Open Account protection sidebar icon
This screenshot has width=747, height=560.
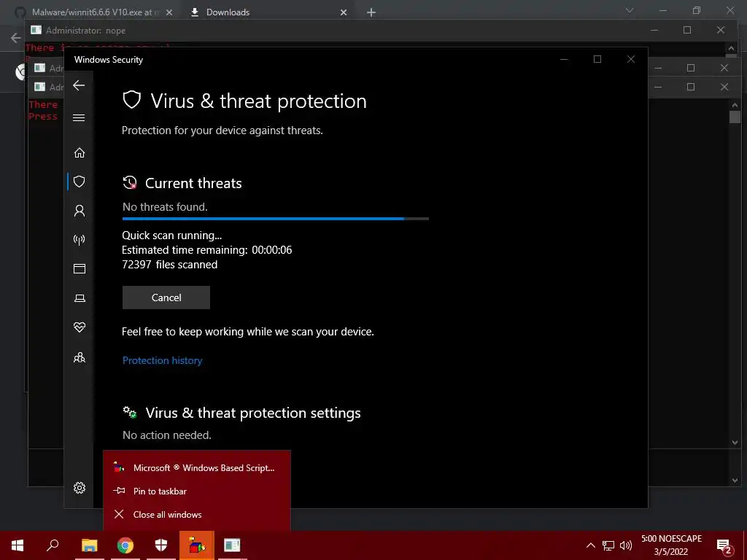click(x=79, y=211)
